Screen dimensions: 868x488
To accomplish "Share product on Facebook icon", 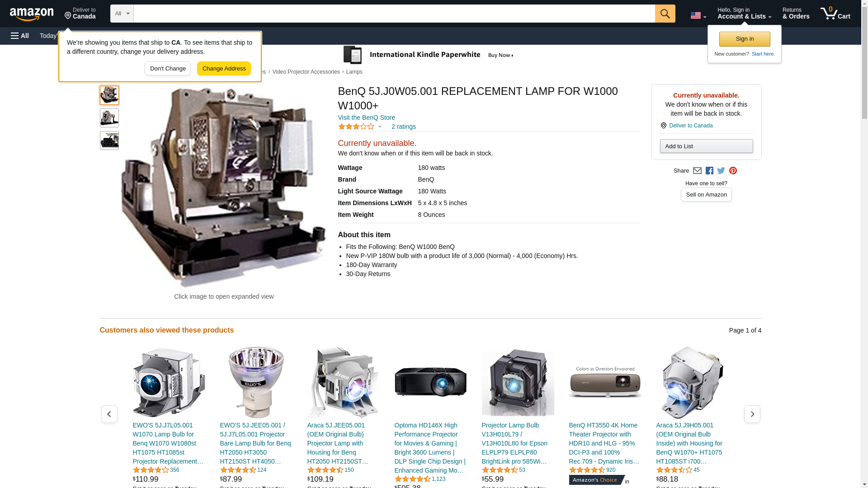I will click(x=709, y=171).
